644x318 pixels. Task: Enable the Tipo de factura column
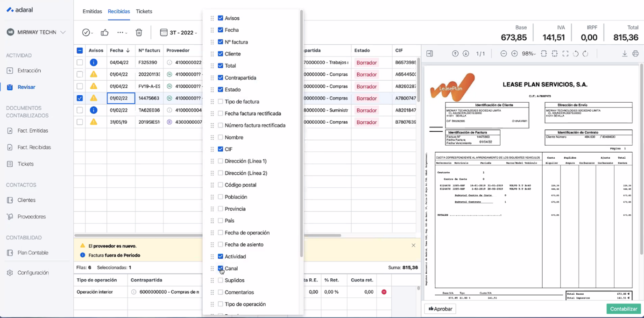click(x=220, y=101)
